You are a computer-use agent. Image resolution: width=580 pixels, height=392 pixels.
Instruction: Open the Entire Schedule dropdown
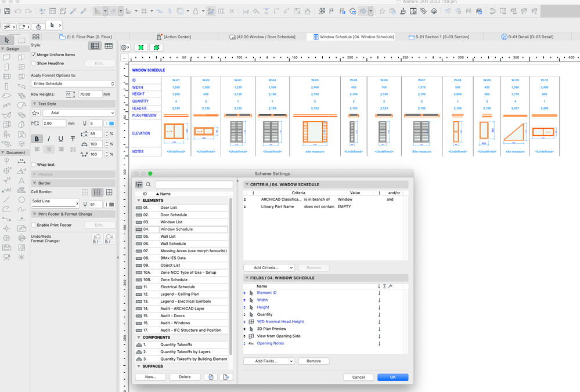(x=73, y=84)
